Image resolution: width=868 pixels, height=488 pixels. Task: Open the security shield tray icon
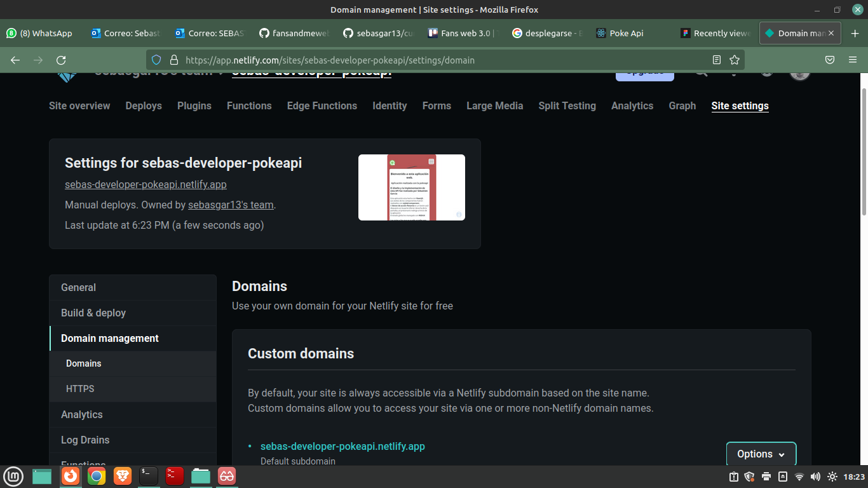[750, 477]
